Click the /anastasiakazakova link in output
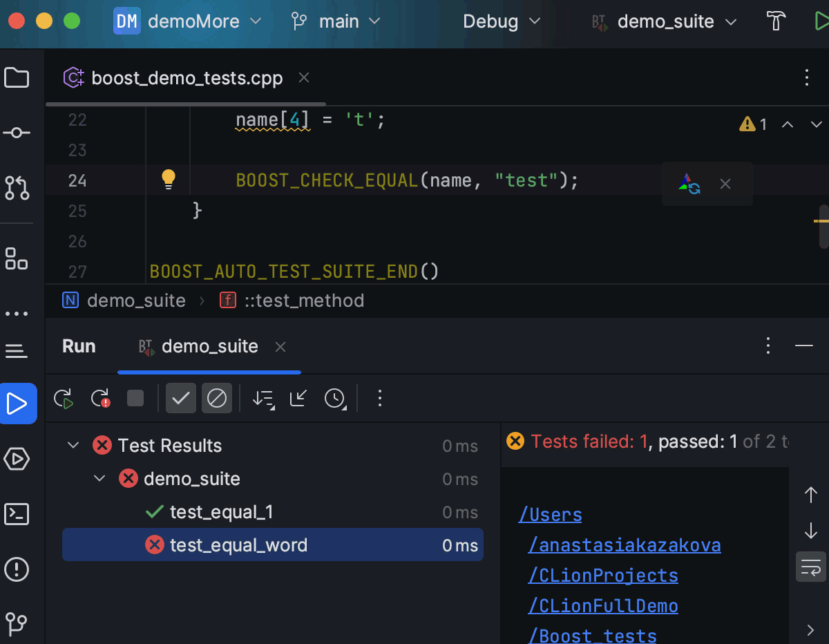The image size is (829, 644). pos(624,544)
